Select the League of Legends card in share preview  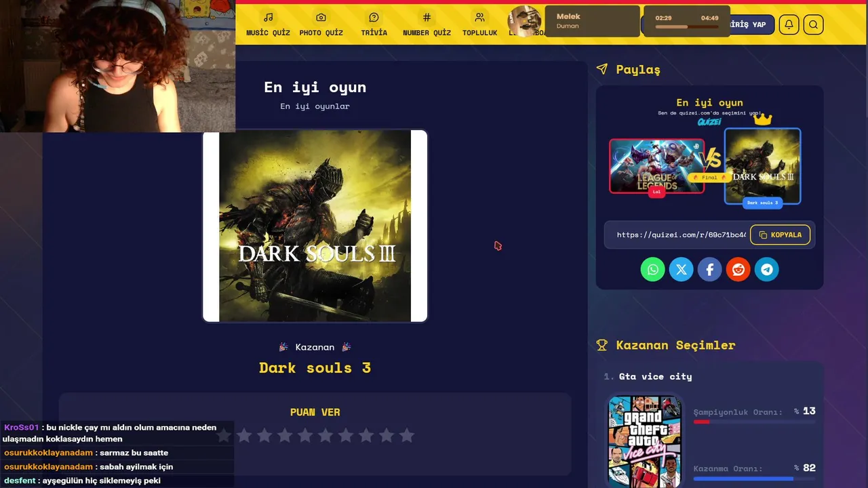pos(656,166)
